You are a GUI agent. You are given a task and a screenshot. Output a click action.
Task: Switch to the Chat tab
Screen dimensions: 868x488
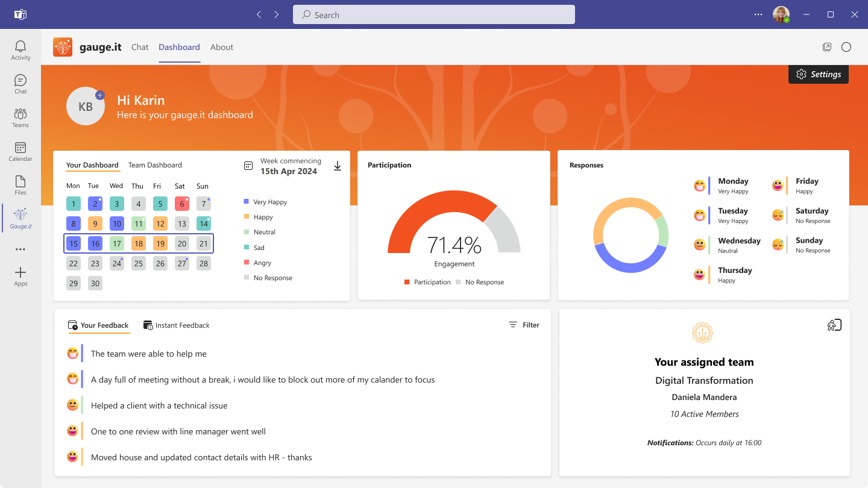[140, 47]
